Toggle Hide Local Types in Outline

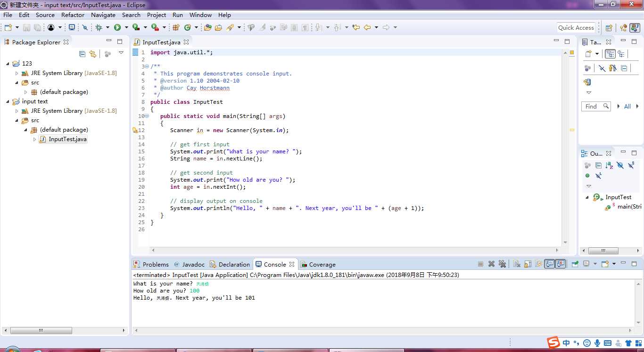click(598, 176)
